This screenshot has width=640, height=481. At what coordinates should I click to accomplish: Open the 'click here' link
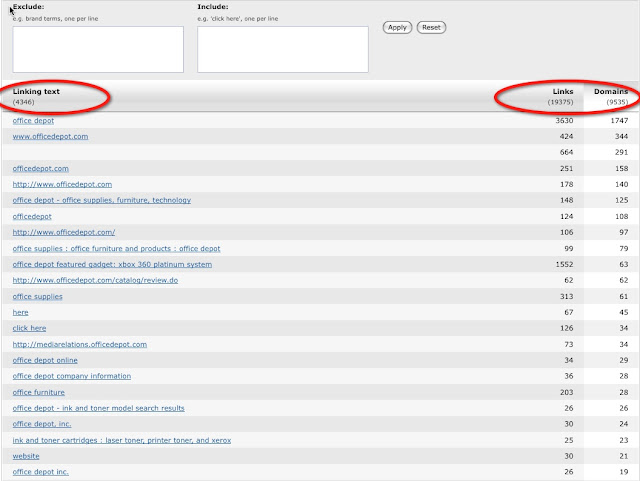29,328
